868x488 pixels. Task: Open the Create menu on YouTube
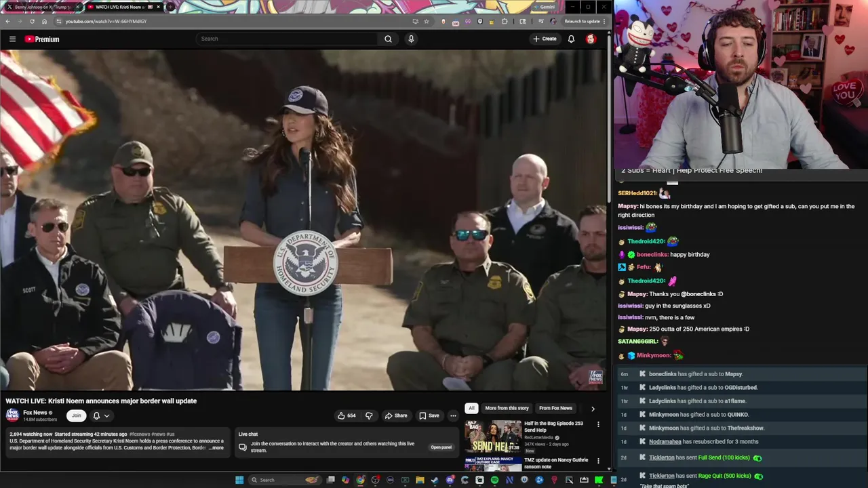[x=545, y=39]
